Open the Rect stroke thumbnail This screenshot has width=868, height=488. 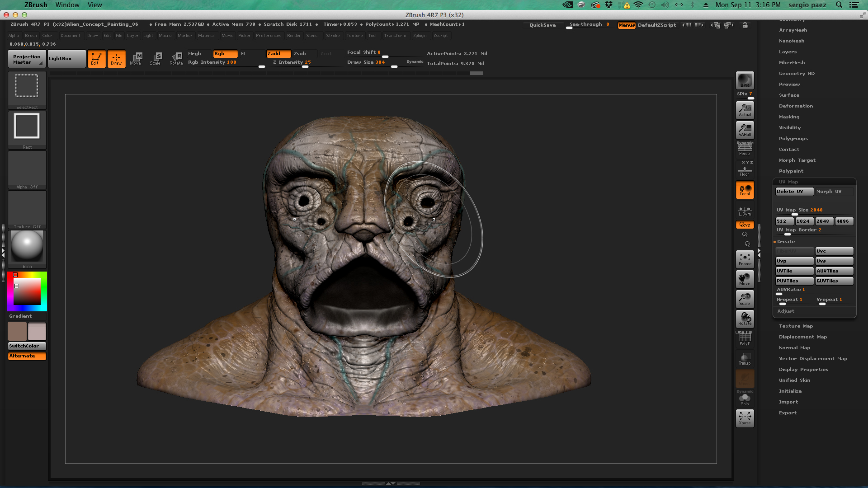tap(27, 130)
